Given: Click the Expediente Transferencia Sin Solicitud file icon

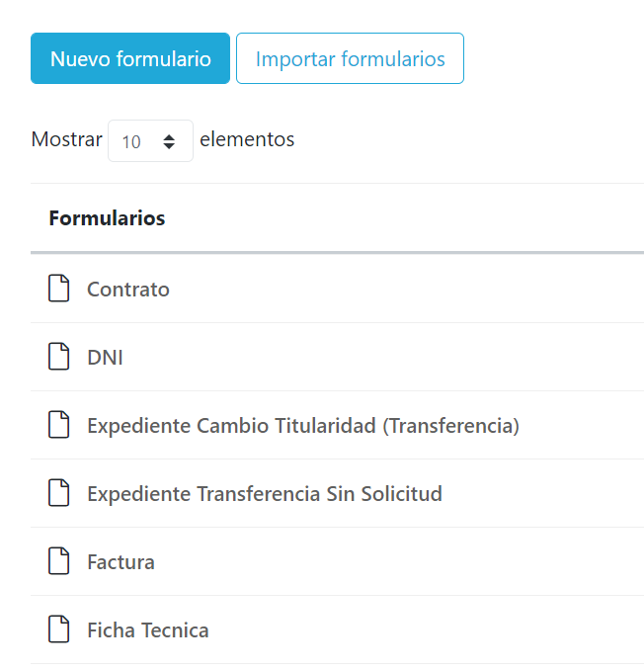Looking at the screenshot, I should [x=59, y=493].
